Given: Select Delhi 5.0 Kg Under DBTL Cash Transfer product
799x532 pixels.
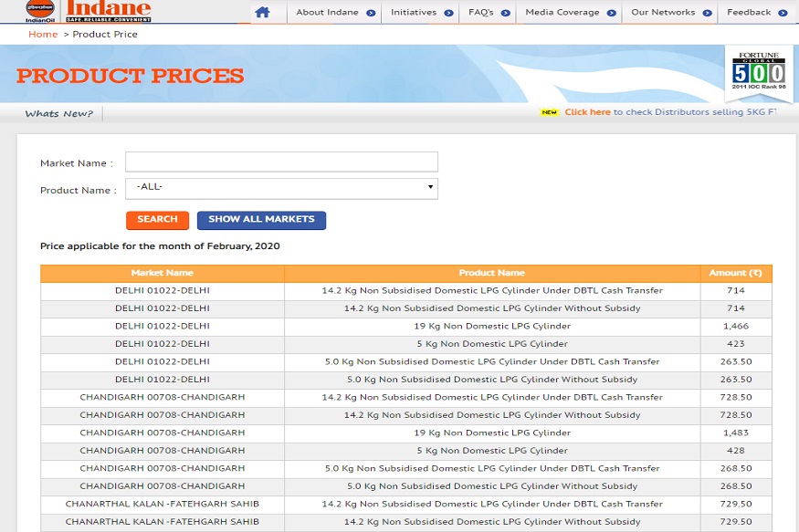Looking at the screenshot, I should [492, 361].
